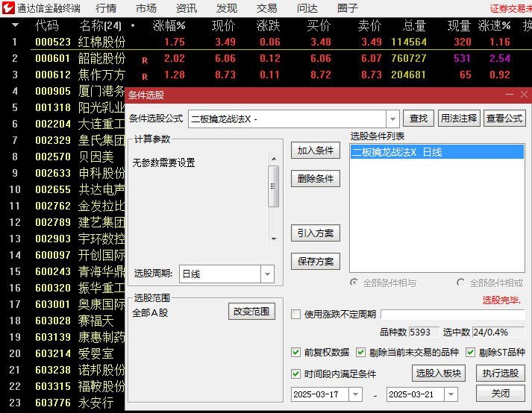Select stock row 002570 贝因美
Screen dimensions: 532x413
click(x=63, y=157)
